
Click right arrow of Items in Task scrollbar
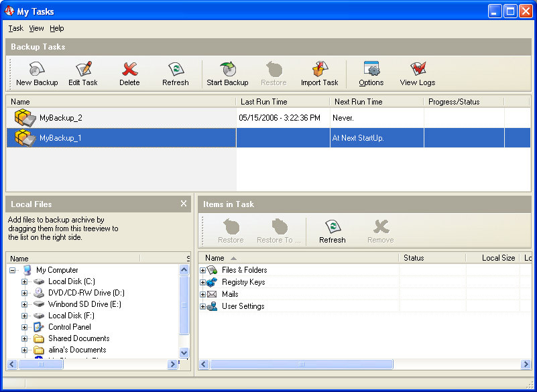coord(526,364)
